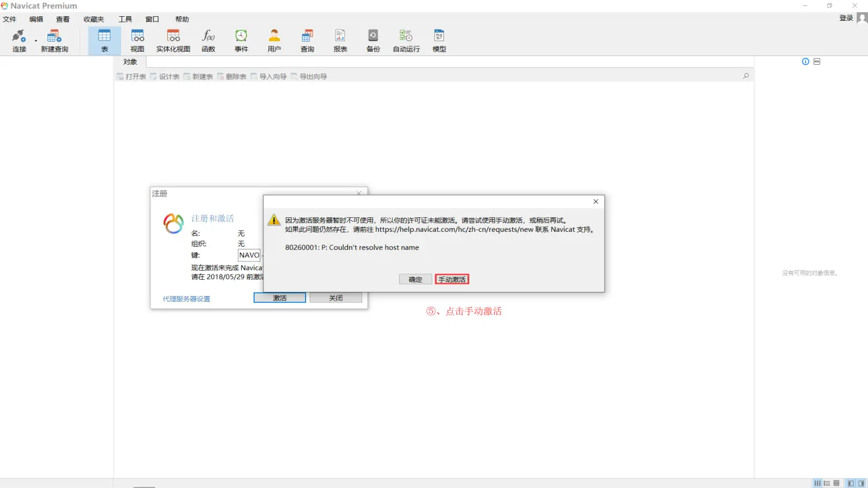
Task: Open the 编辑 menu
Action: pyautogui.click(x=36, y=19)
